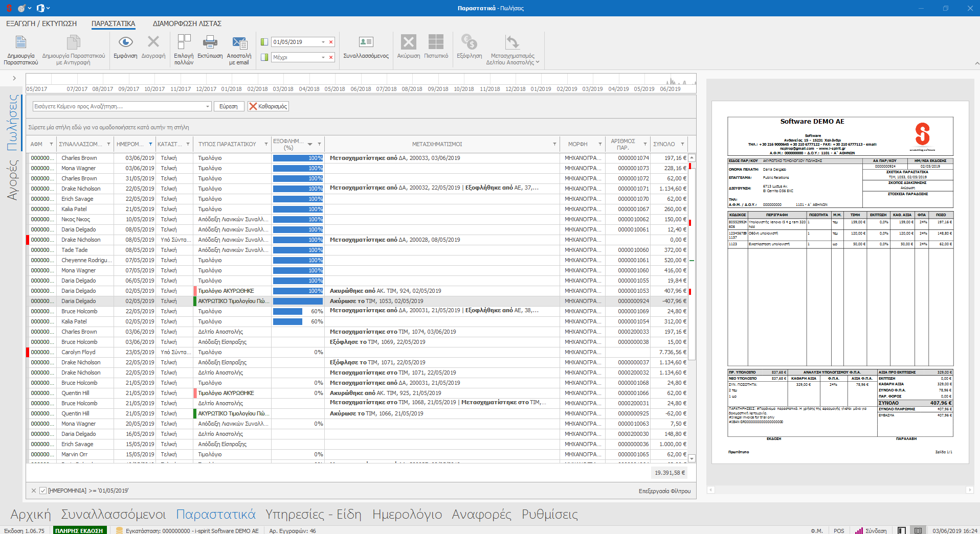Toggle the checkbox beside the 01/05/2019 date
Screen dimensions: 980x534
click(264, 42)
